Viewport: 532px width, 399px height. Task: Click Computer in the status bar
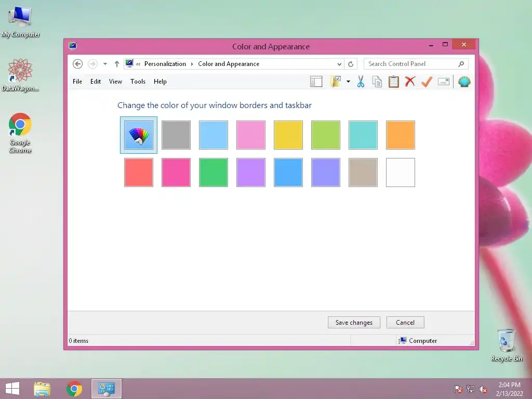pyautogui.click(x=418, y=341)
